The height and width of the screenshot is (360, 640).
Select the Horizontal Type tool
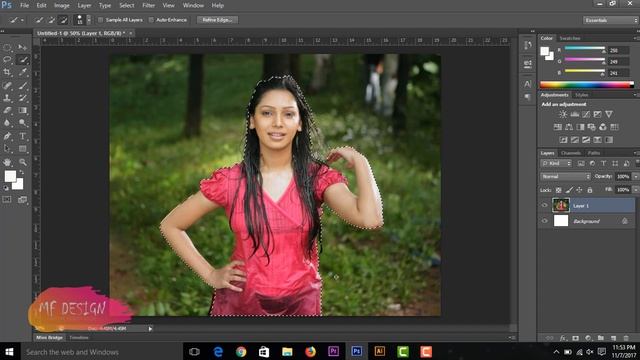(23, 136)
